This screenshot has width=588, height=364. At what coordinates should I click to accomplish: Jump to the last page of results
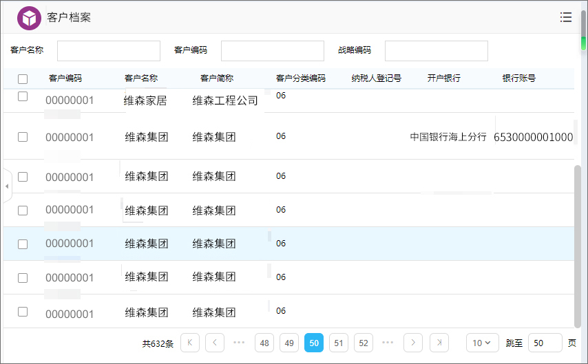click(439, 343)
